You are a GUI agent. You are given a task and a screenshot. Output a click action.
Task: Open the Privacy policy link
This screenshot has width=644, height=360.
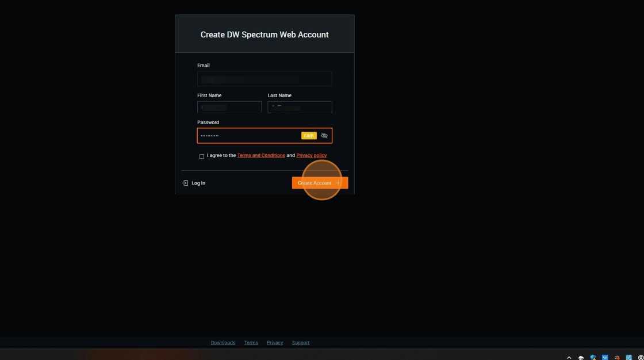(311, 155)
